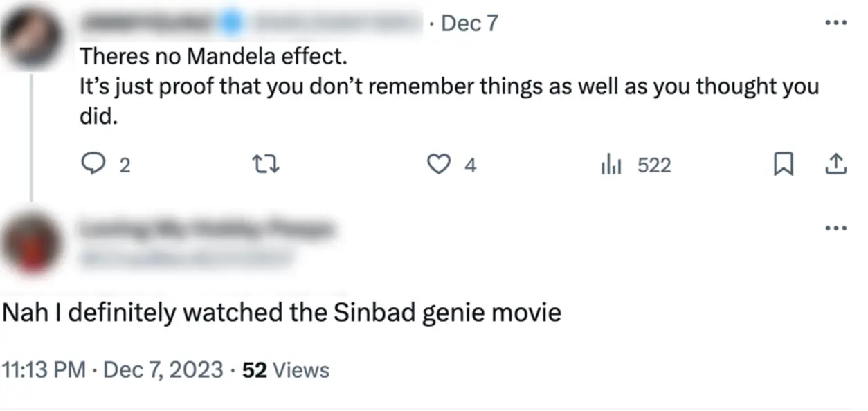This screenshot has height=411, width=868.
Task: Open the verified poster's blurred display name
Action: click(x=149, y=24)
